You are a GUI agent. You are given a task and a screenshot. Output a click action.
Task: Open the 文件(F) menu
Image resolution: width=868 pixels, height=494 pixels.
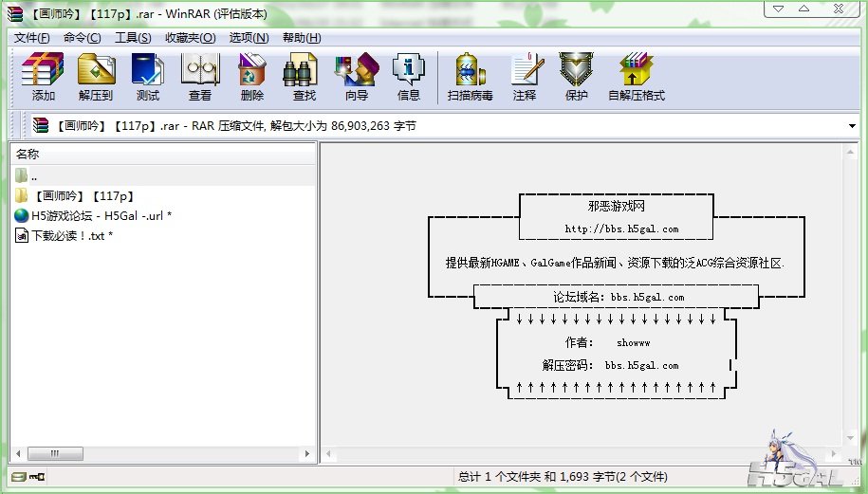31,38
